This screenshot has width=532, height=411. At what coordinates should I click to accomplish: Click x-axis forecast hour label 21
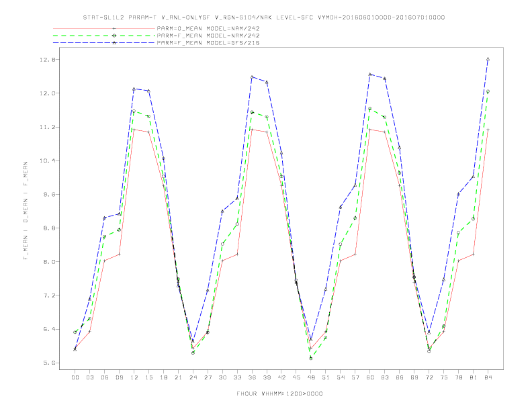pyautogui.click(x=178, y=377)
